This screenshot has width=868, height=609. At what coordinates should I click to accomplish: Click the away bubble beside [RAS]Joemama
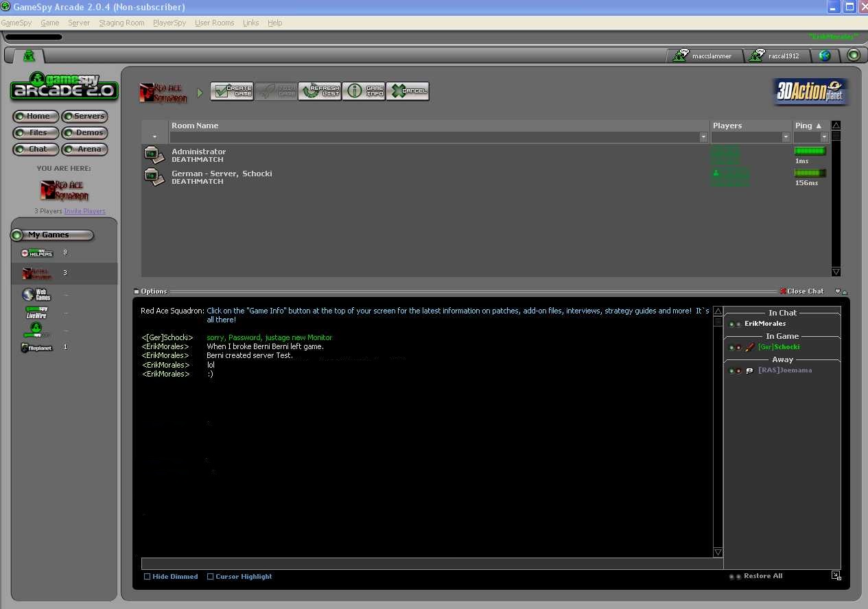tap(750, 370)
